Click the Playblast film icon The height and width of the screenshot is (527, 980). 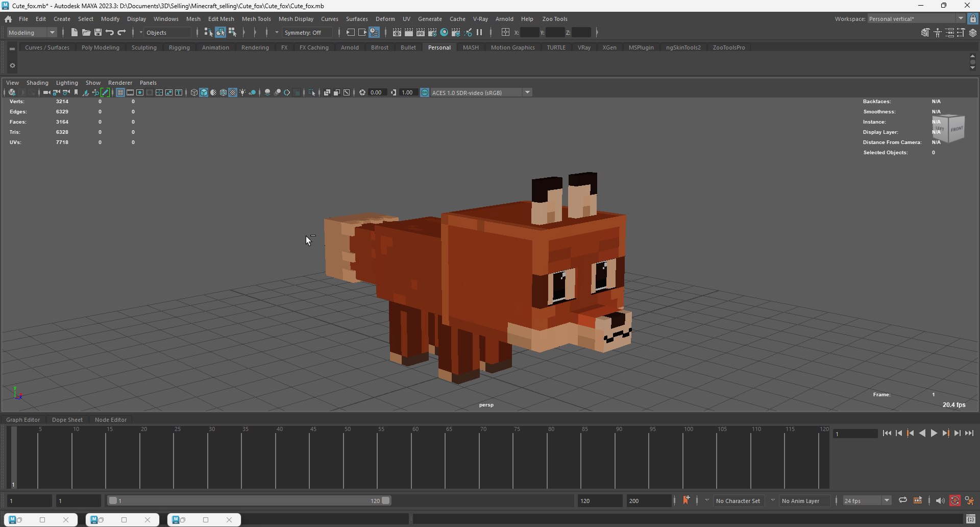coord(918,500)
